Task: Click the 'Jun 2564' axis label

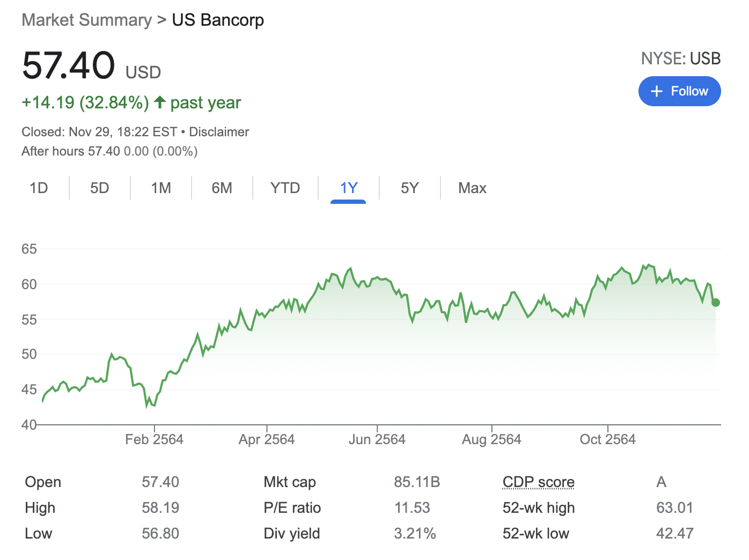Action: (377, 439)
